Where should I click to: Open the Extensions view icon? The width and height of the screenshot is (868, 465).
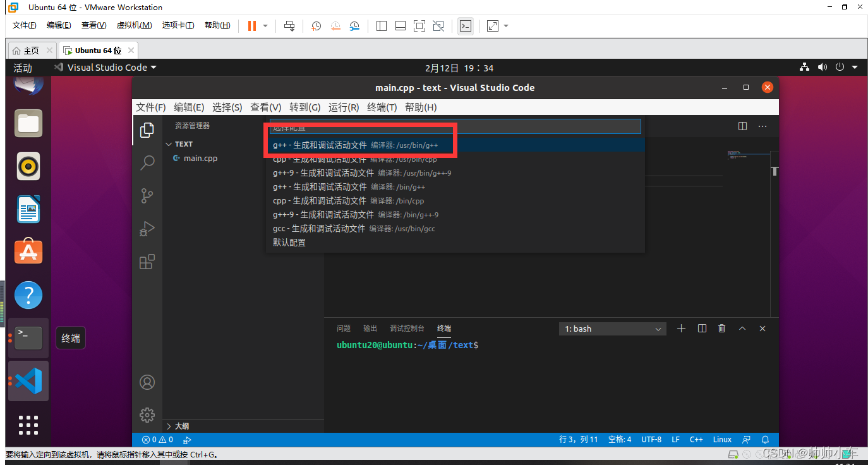[x=147, y=262]
